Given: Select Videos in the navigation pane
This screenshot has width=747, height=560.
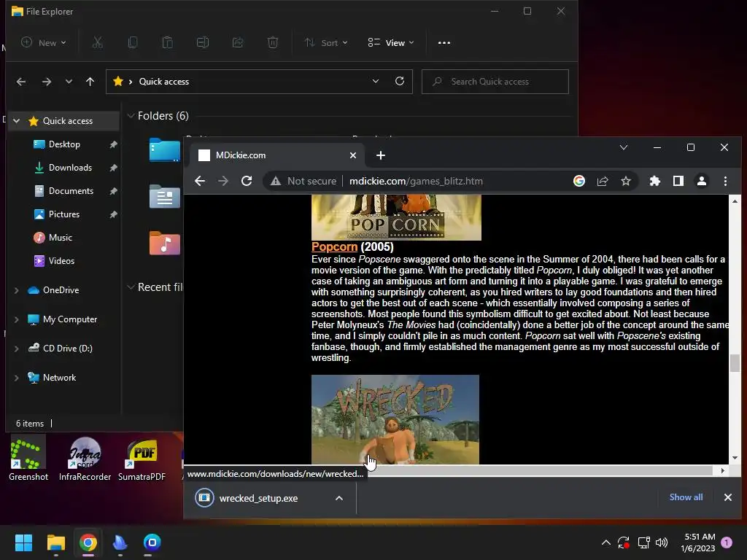Looking at the screenshot, I should pos(61,261).
